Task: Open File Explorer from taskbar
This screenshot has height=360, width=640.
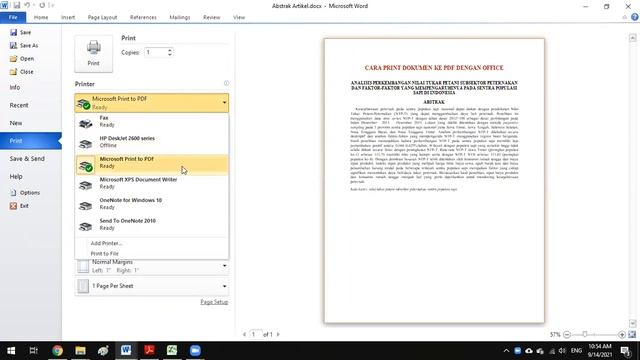Action: point(80,351)
